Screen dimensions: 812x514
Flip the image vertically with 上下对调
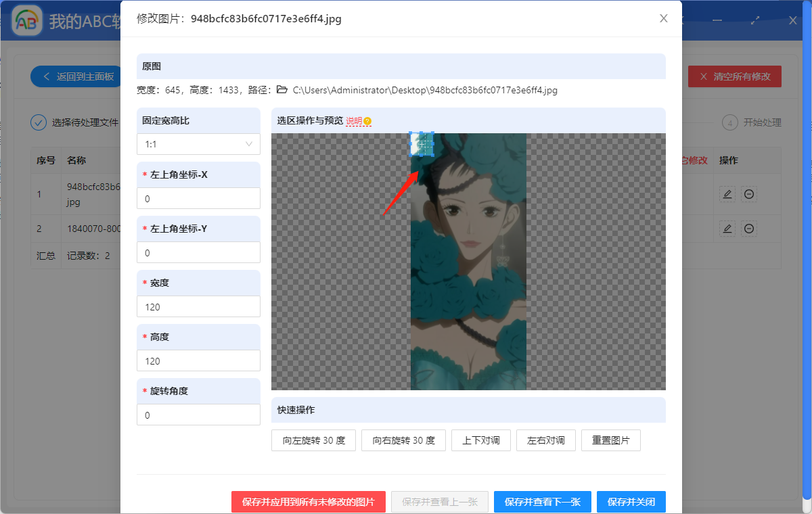[x=480, y=440]
